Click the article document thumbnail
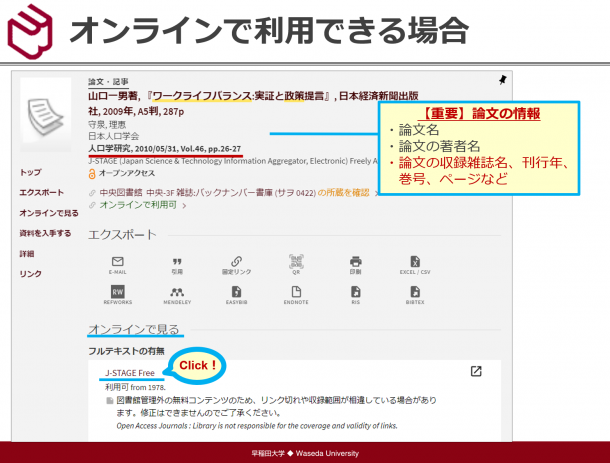Screen dimensions: 610x463 46,115
